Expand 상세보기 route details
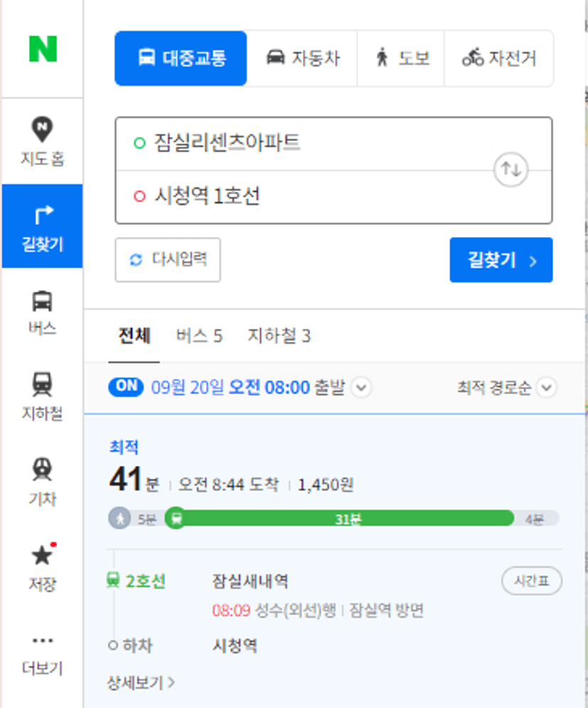Screen dimensions: 588x708 pos(141,682)
